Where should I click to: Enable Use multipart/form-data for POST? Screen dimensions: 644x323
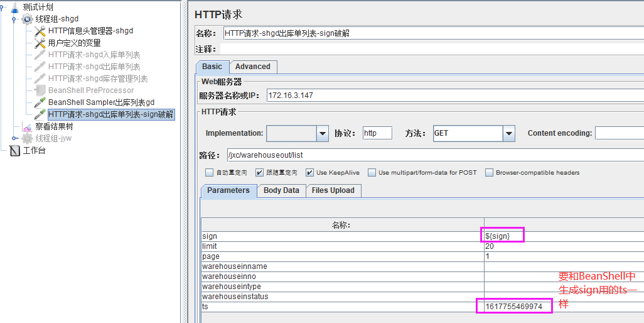coord(372,173)
